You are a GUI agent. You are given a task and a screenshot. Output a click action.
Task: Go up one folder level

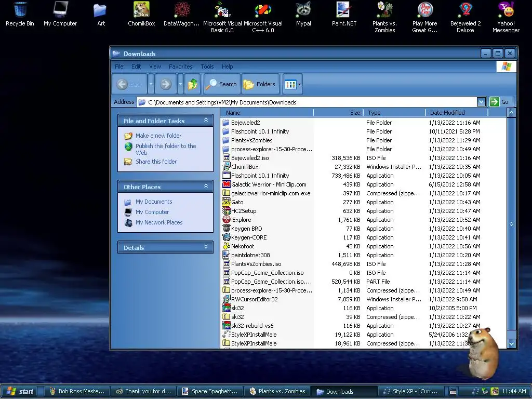click(193, 84)
